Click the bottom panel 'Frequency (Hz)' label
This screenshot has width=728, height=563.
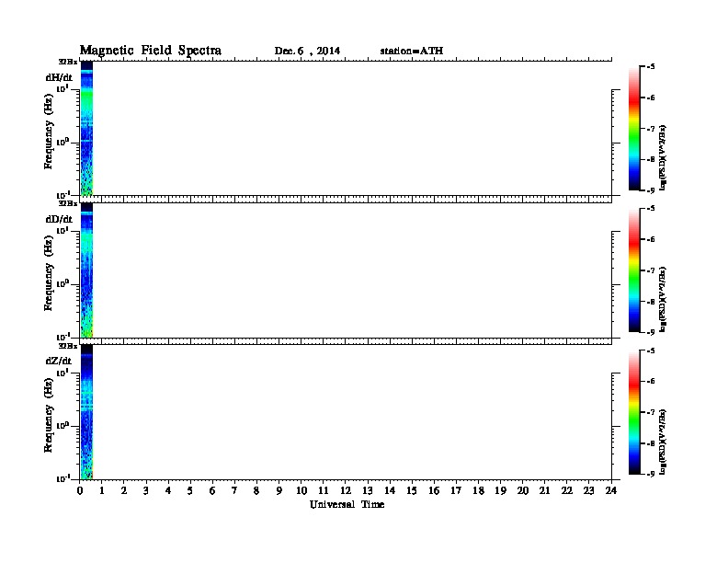coord(49,415)
